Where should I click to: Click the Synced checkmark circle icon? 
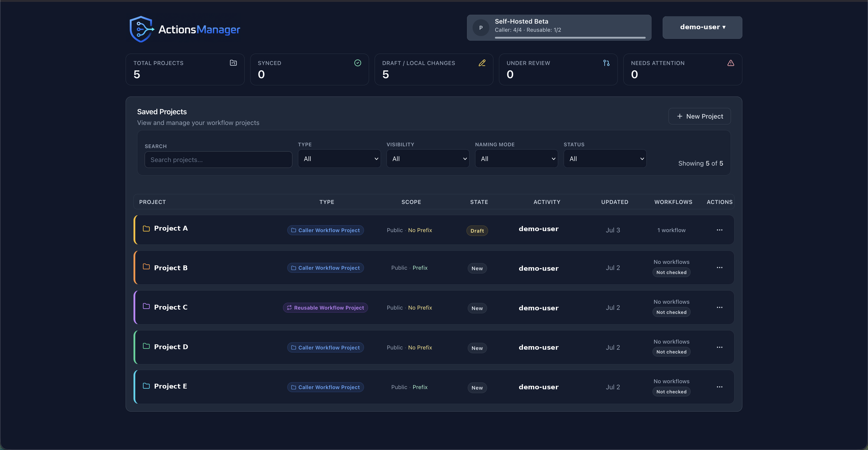click(358, 63)
